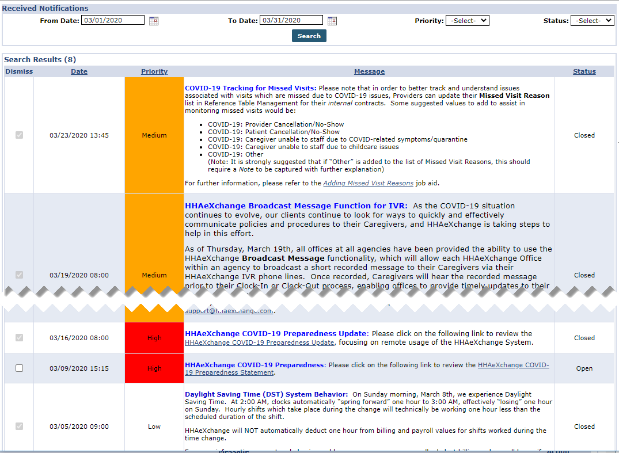Toggle dismiss checkbox for 03/05/2020 notification
The height and width of the screenshot is (453, 619).
[18, 425]
